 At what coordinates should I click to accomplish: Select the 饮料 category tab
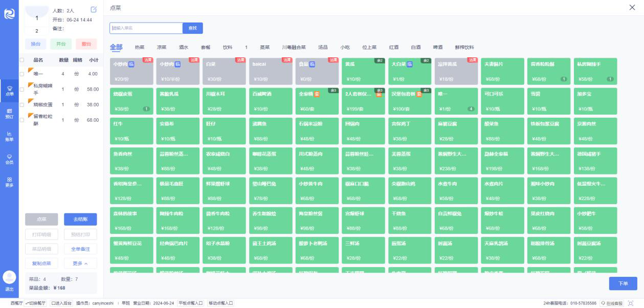[228, 47]
